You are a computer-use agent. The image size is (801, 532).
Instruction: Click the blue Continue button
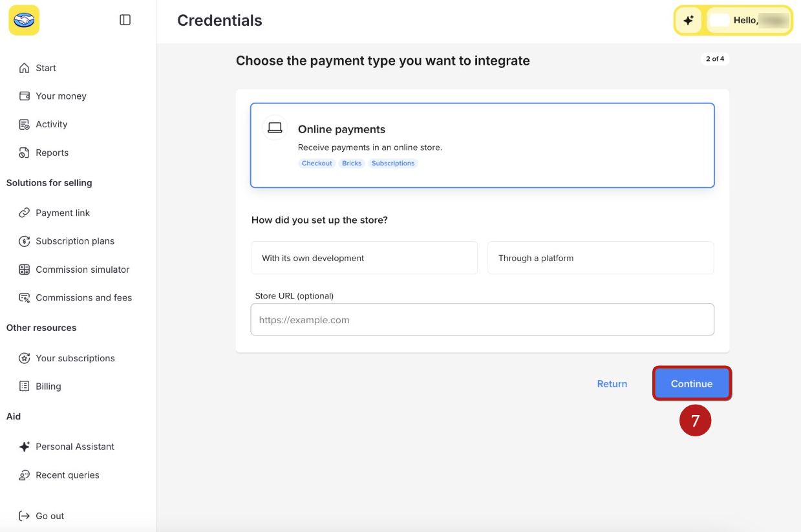(692, 383)
